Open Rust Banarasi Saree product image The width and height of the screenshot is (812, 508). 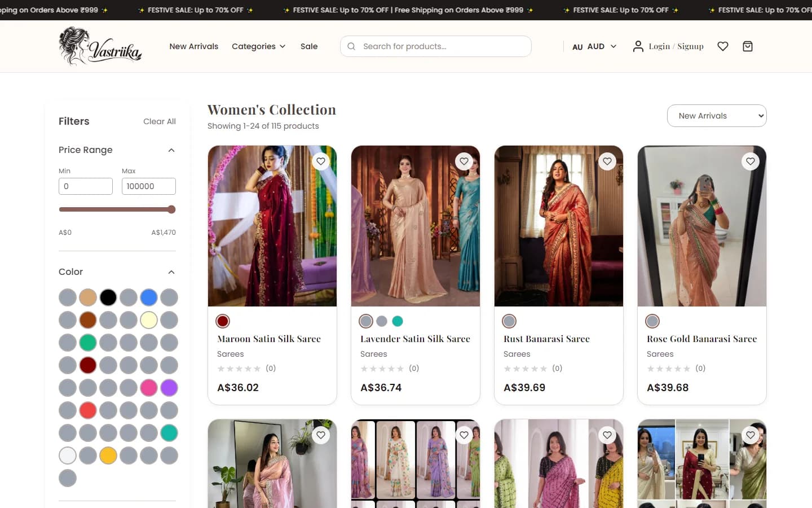click(559, 226)
